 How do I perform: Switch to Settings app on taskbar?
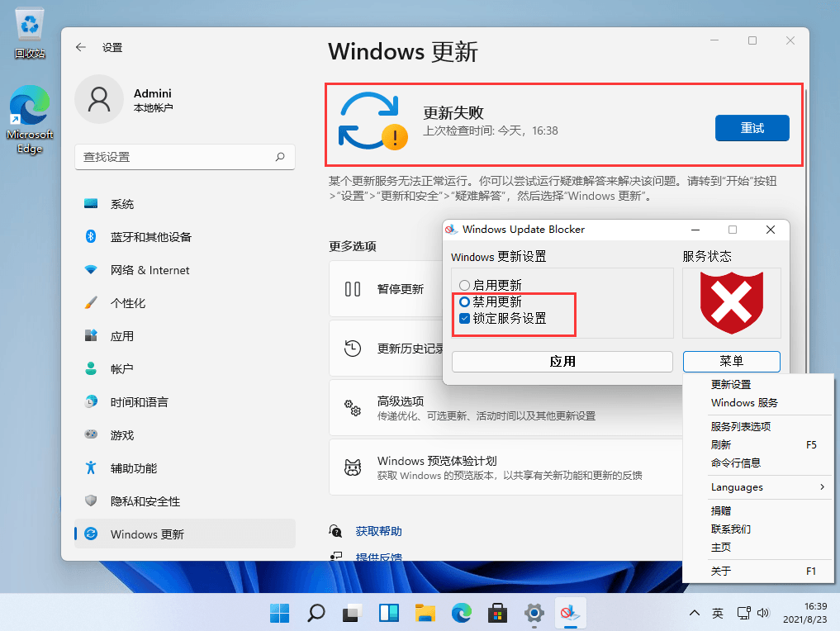point(534,613)
